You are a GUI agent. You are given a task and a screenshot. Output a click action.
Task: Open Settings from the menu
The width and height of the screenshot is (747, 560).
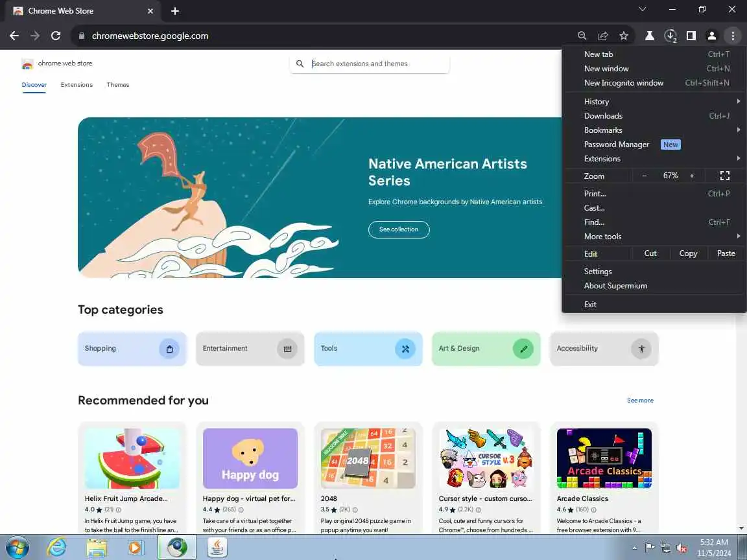654,272
